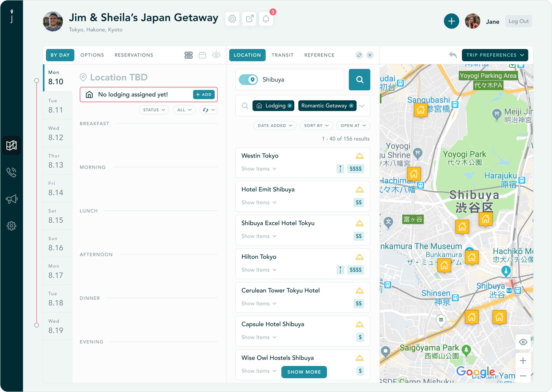The width and height of the screenshot is (552, 392).
Task: Switch to calendar view icon
Action: click(x=202, y=55)
